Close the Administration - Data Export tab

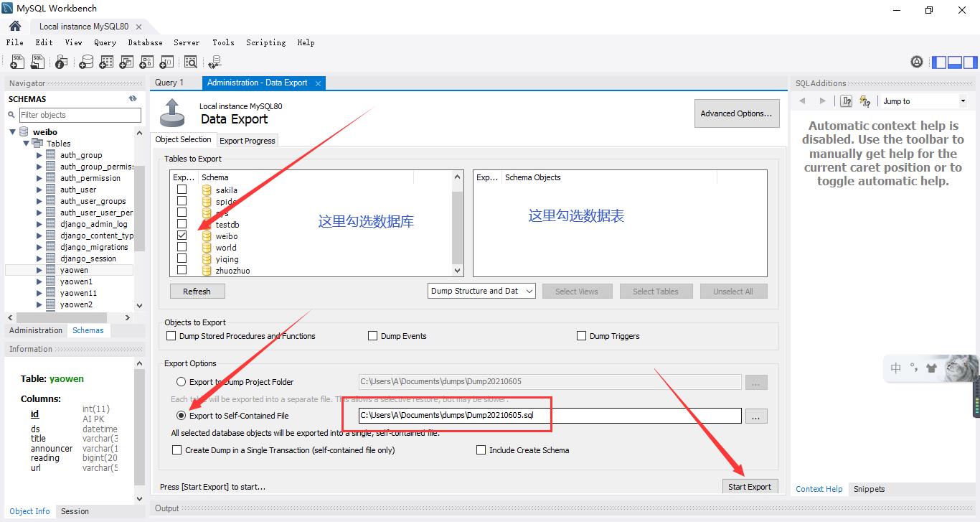318,83
